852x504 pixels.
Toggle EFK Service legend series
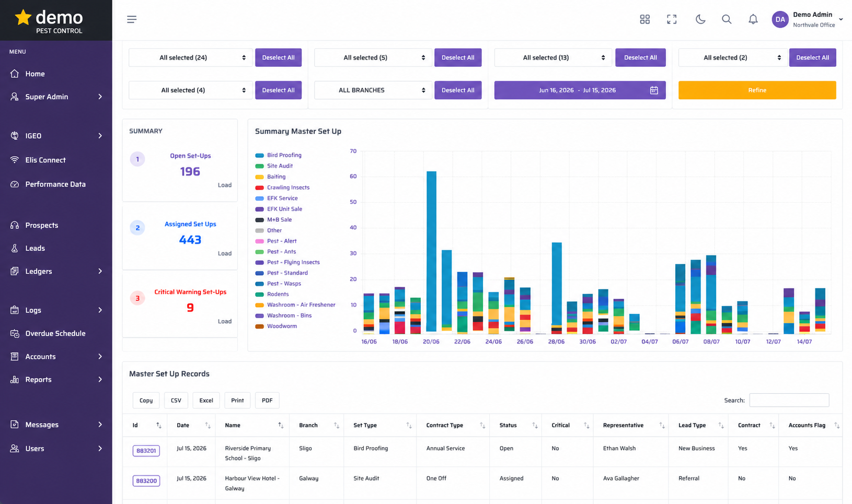tap(277, 198)
